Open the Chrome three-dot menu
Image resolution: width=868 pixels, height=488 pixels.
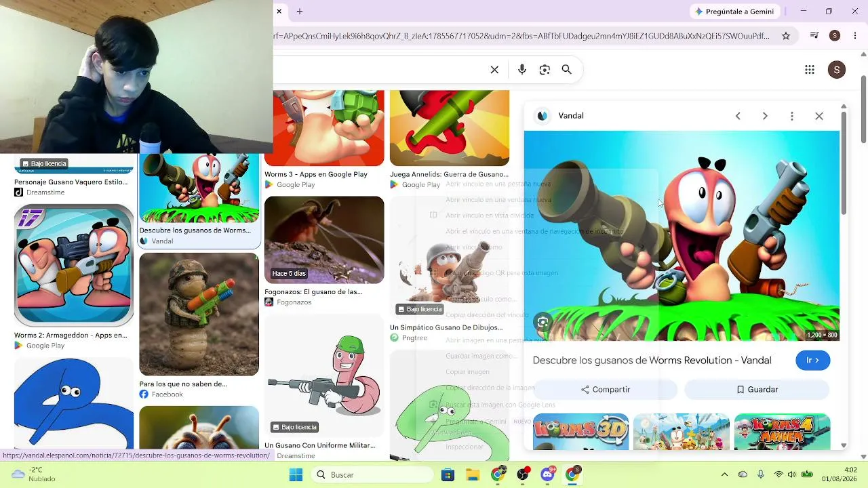(x=854, y=36)
